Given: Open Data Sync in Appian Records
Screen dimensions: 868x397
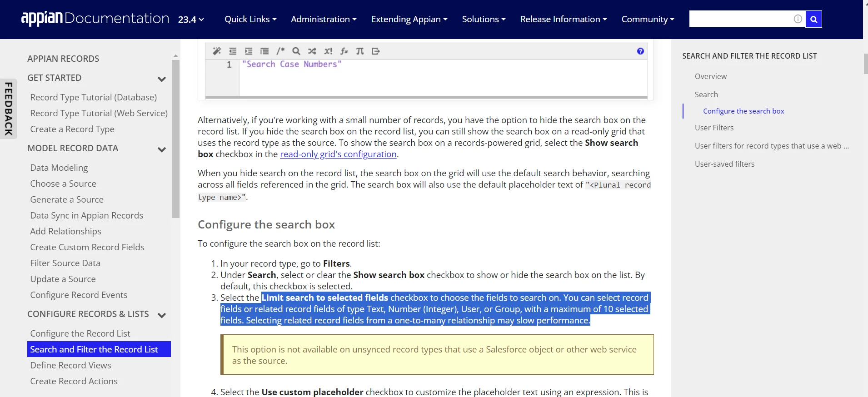Looking at the screenshot, I should [x=87, y=215].
